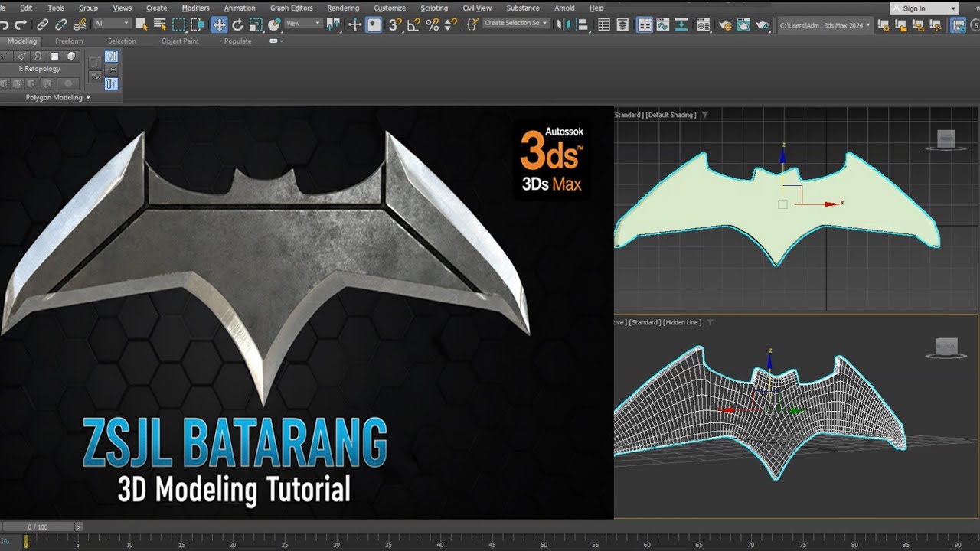Viewport: 980px width, 551px height.
Task: Open the project path dropdown
Action: 825,25
